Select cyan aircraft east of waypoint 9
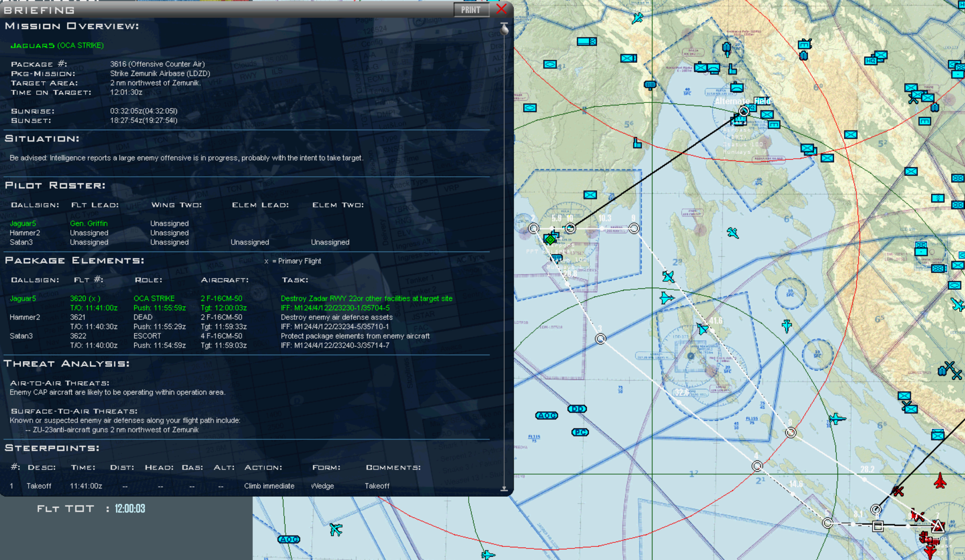Image resolution: width=965 pixels, height=560 pixels. 733,233
